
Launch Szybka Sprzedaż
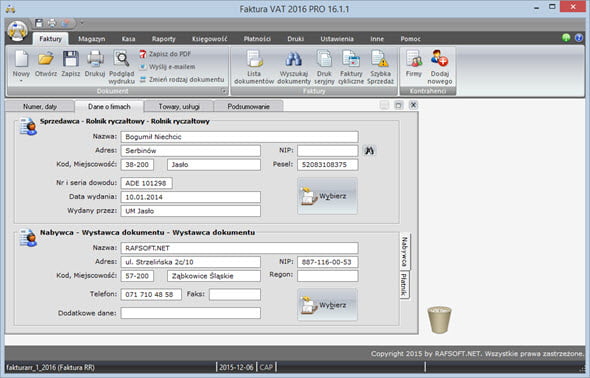click(x=380, y=67)
